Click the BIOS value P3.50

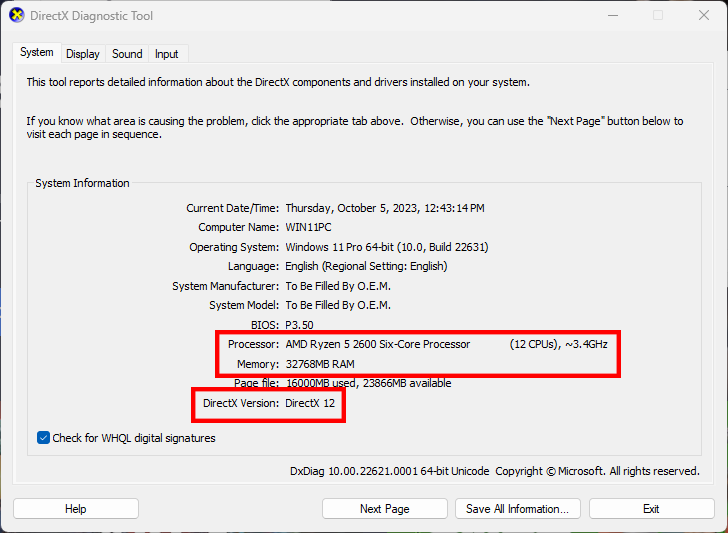coord(299,325)
